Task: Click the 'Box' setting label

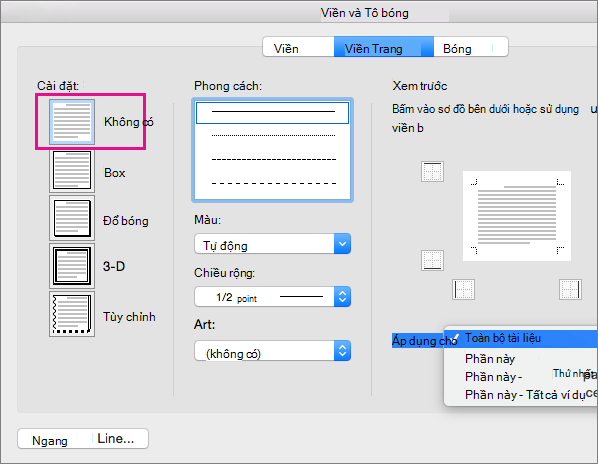Action: (x=114, y=173)
